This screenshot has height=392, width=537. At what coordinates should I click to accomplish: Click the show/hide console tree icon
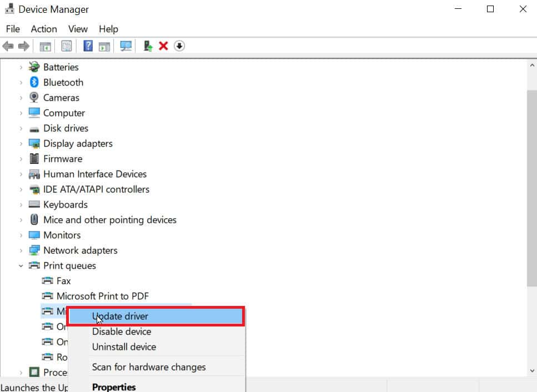point(45,46)
